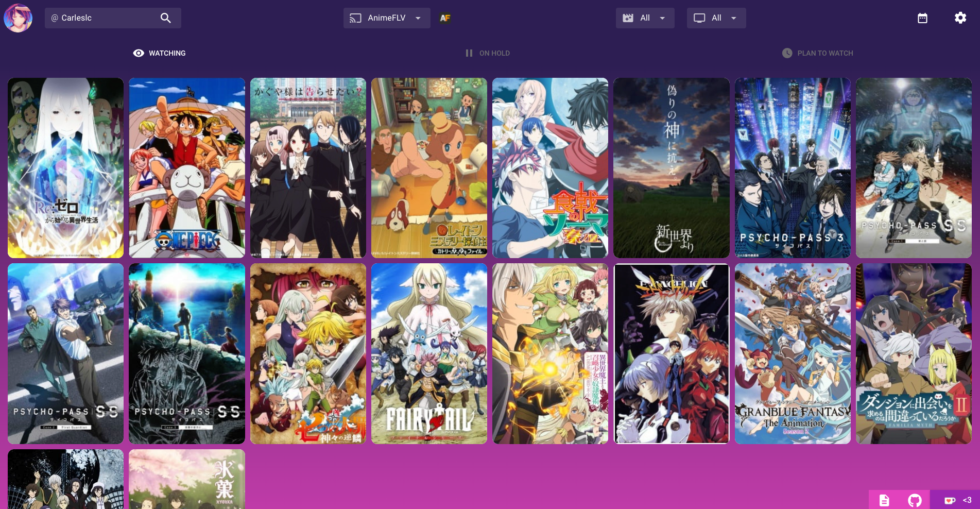This screenshot has width=980, height=509.
Task: Open the GitHub repository icon
Action: click(x=915, y=500)
